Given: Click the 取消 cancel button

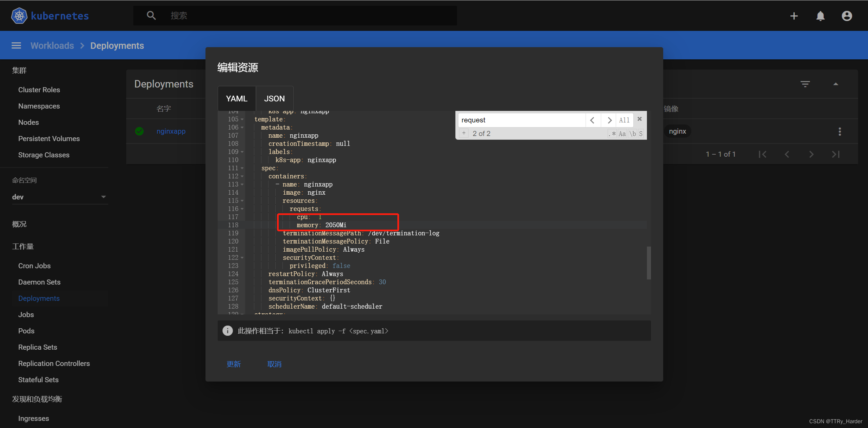Looking at the screenshot, I should point(274,364).
